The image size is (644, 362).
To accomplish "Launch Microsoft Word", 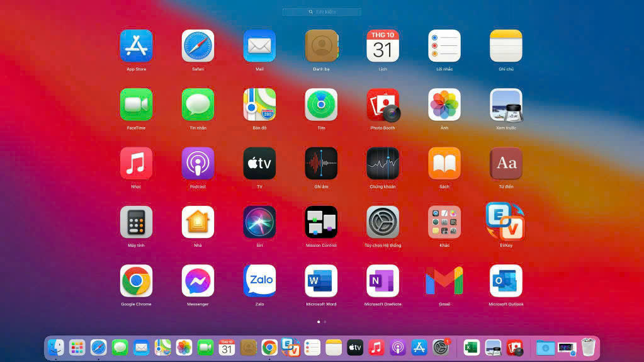I will pyautogui.click(x=321, y=281).
